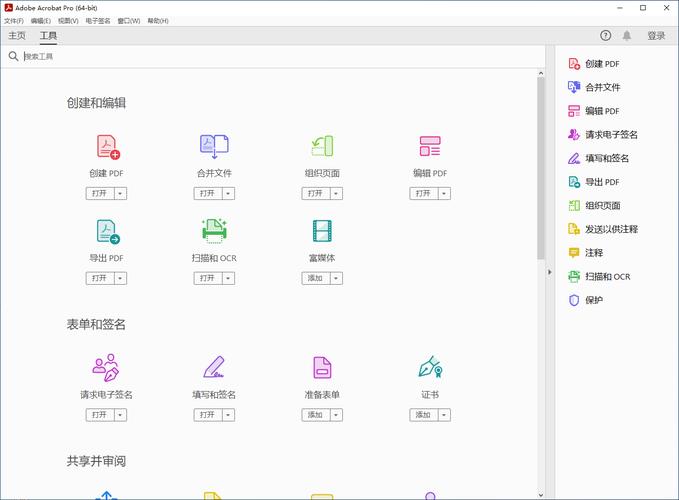
Task: Click the 合并文件 icon in the right sidebar
Action: [x=574, y=87]
